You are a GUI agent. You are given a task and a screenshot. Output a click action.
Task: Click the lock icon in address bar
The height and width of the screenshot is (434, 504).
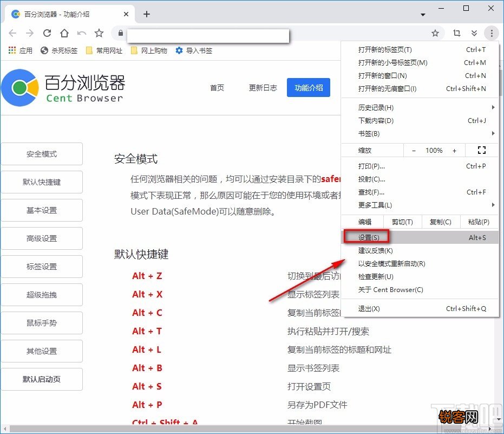pos(121,33)
